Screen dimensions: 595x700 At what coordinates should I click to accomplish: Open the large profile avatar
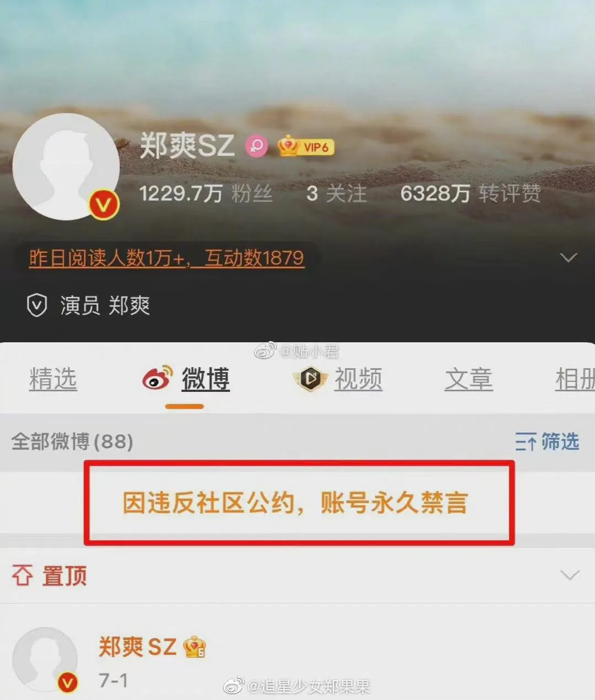pos(66,167)
